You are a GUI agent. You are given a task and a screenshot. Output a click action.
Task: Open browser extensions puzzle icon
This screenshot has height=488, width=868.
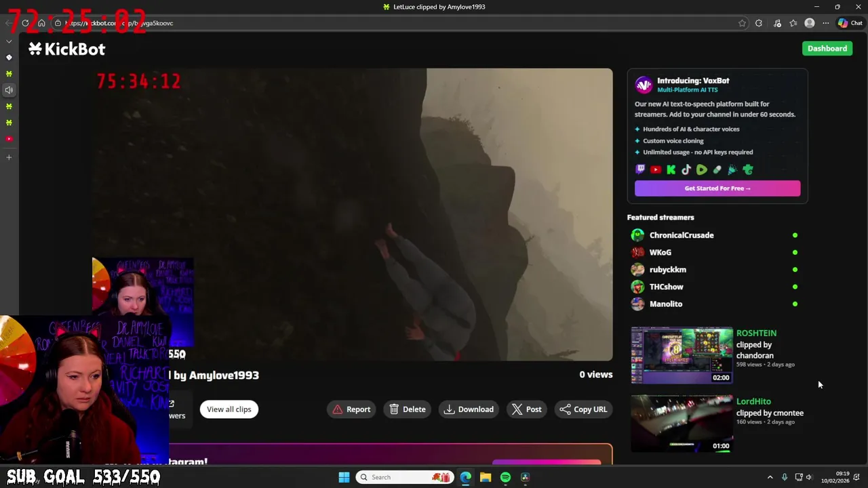click(759, 23)
